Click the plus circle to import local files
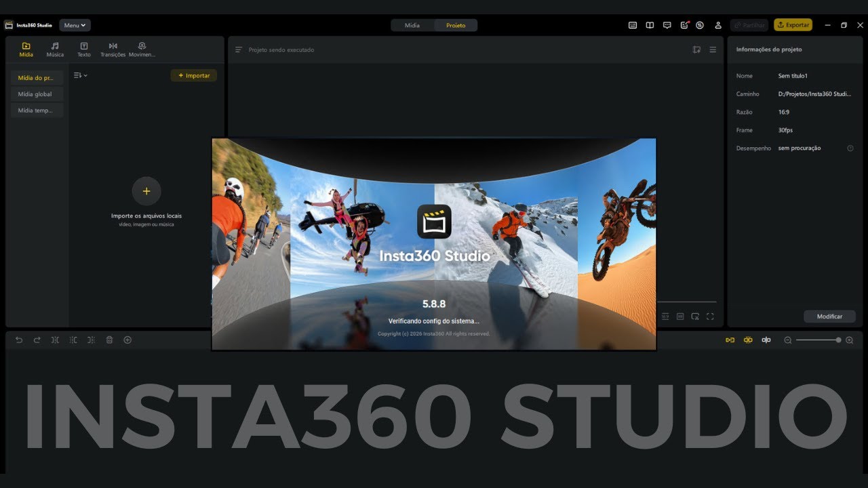This screenshot has width=868, height=488. point(146,191)
